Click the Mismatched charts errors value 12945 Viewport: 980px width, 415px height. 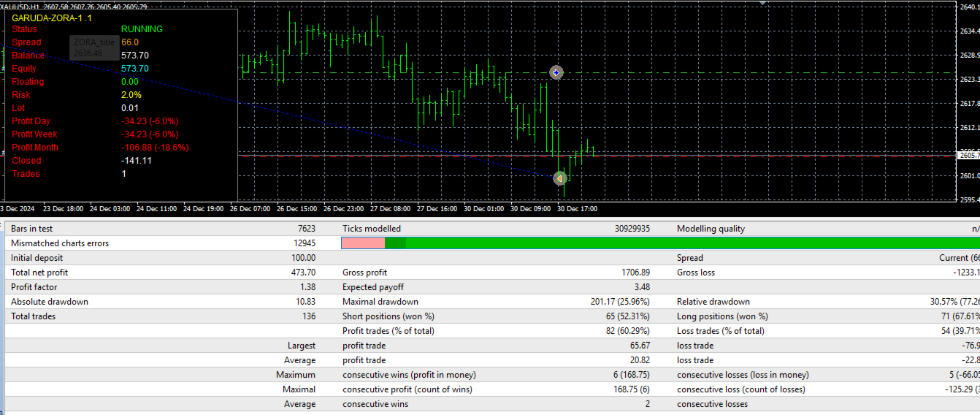303,243
